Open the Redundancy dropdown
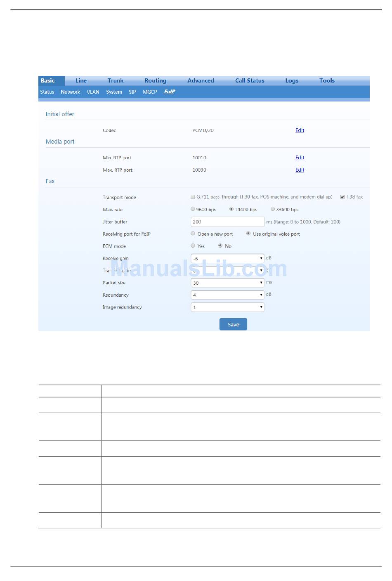Viewport: 392px width, 581px height. pos(227,295)
